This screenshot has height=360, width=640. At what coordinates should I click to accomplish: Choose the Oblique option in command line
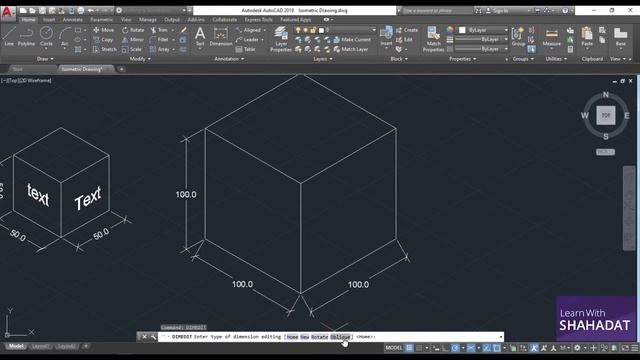[340, 337]
